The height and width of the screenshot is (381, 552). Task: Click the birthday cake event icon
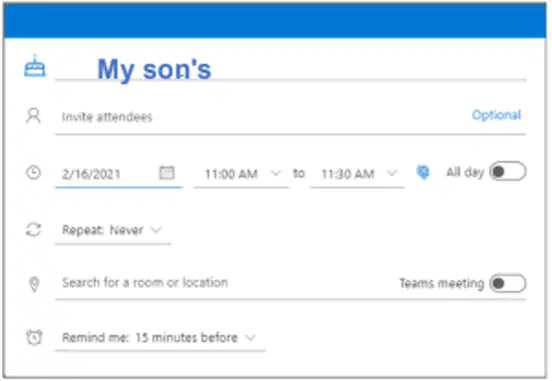[x=34, y=66]
